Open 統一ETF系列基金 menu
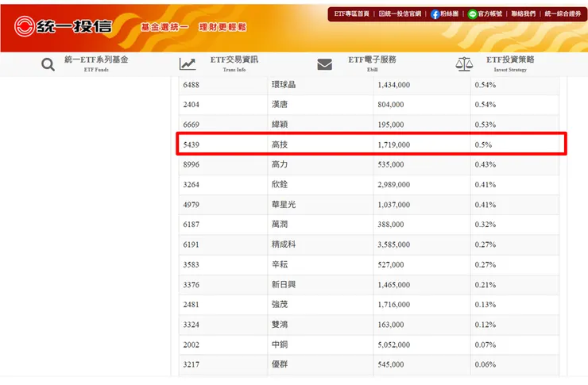 (96, 64)
